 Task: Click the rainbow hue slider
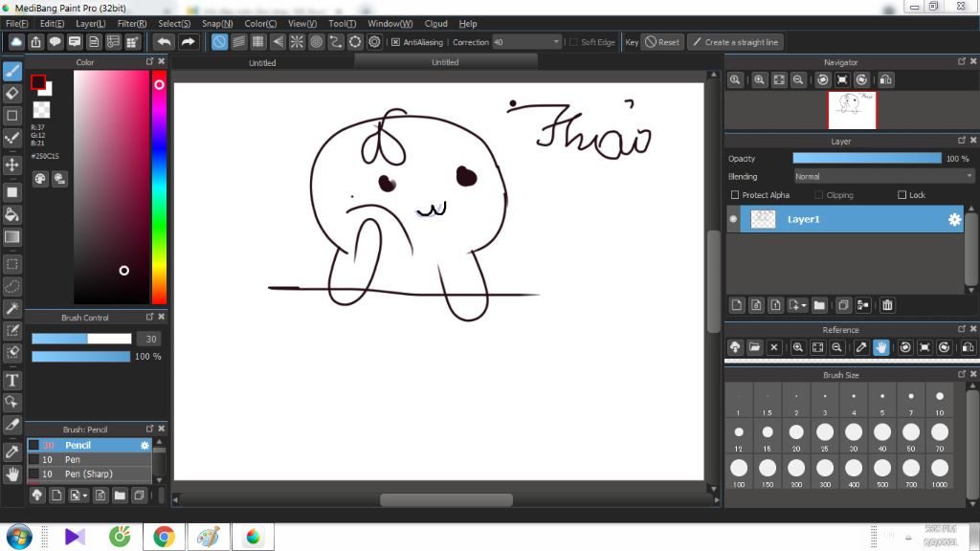[x=160, y=187]
